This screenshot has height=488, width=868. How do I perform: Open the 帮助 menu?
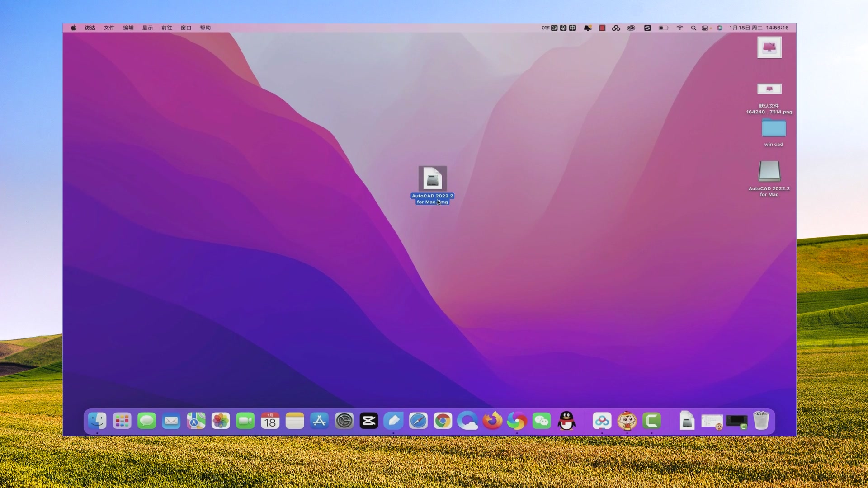pyautogui.click(x=205, y=28)
